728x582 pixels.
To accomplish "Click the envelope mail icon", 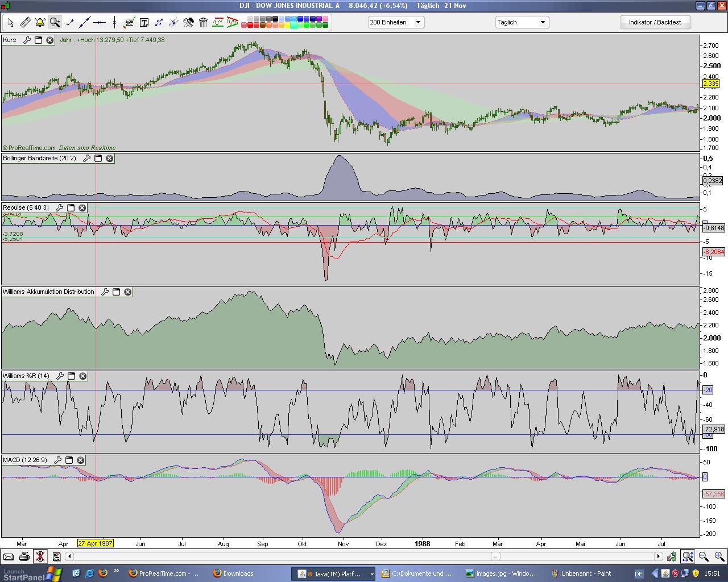I will pos(9,556).
